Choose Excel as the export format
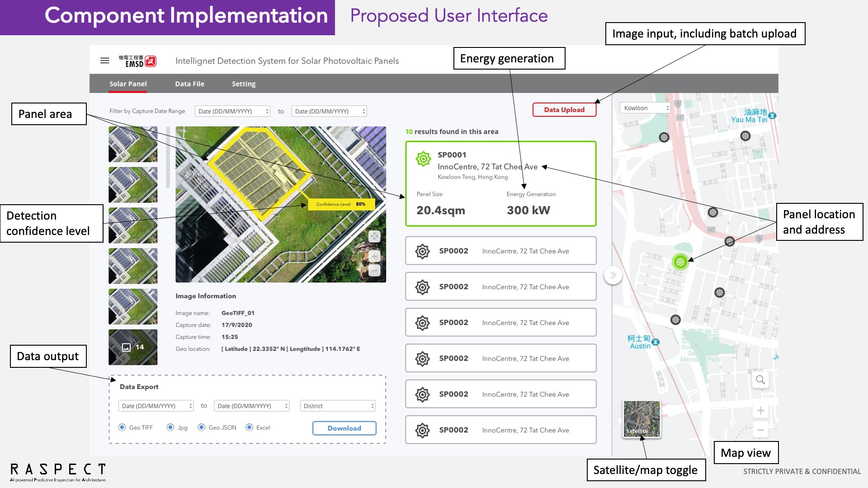This screenshot has height=488, width=868. click(x=250, y=427)
